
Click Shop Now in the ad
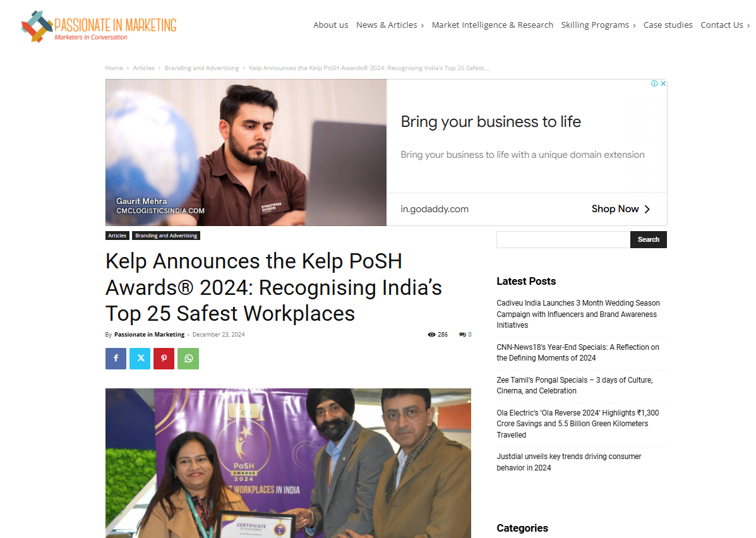click(621, 209)
